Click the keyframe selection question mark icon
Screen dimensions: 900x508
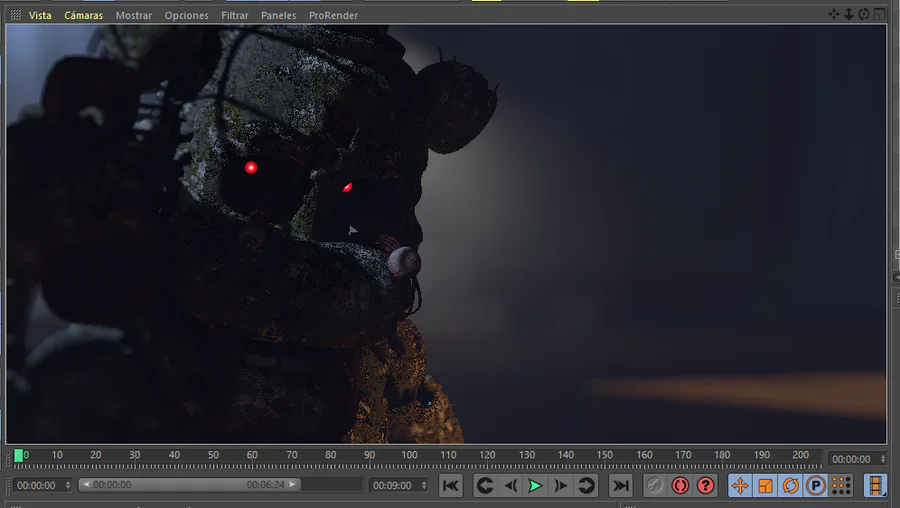(x=705, y=486)
